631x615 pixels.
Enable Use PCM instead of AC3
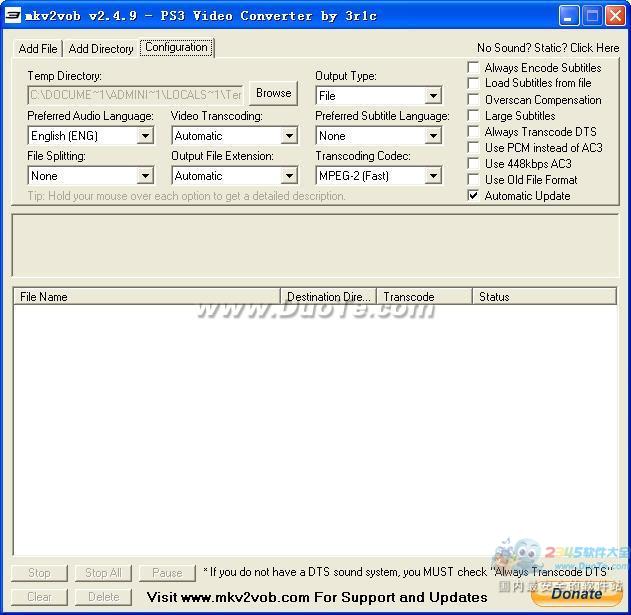click(474, 148)
